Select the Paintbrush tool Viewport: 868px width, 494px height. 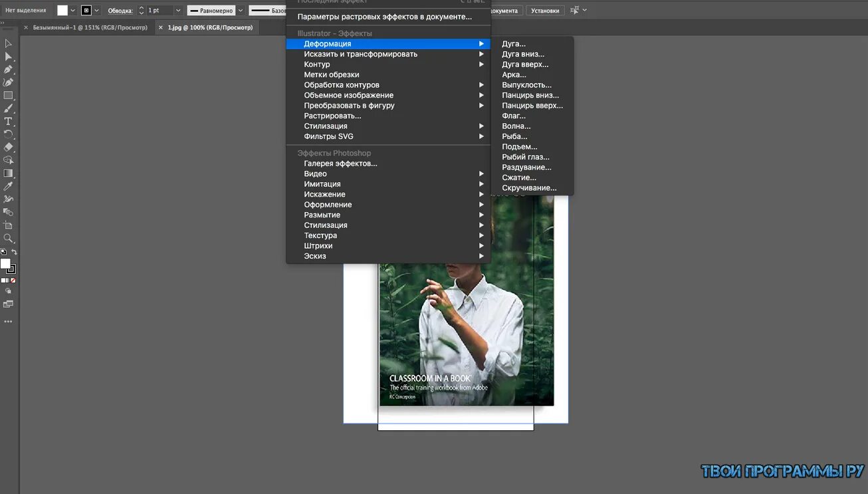coord(8,108)
